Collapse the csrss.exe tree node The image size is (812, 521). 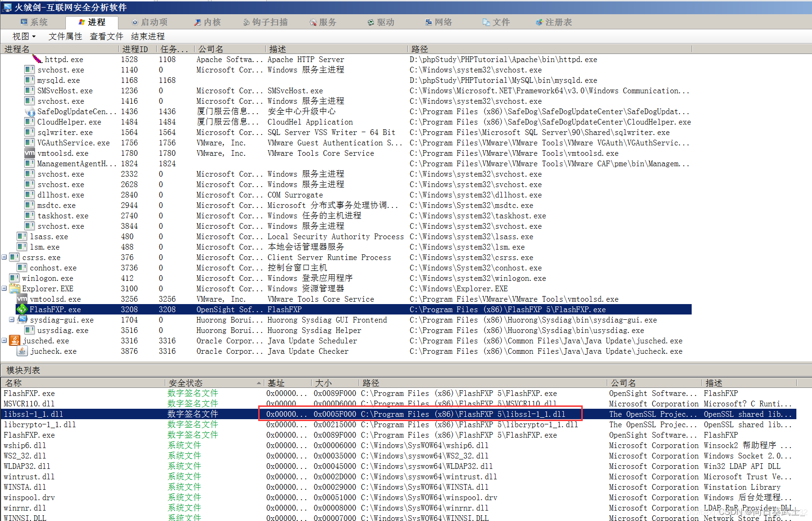click(4, 257)
